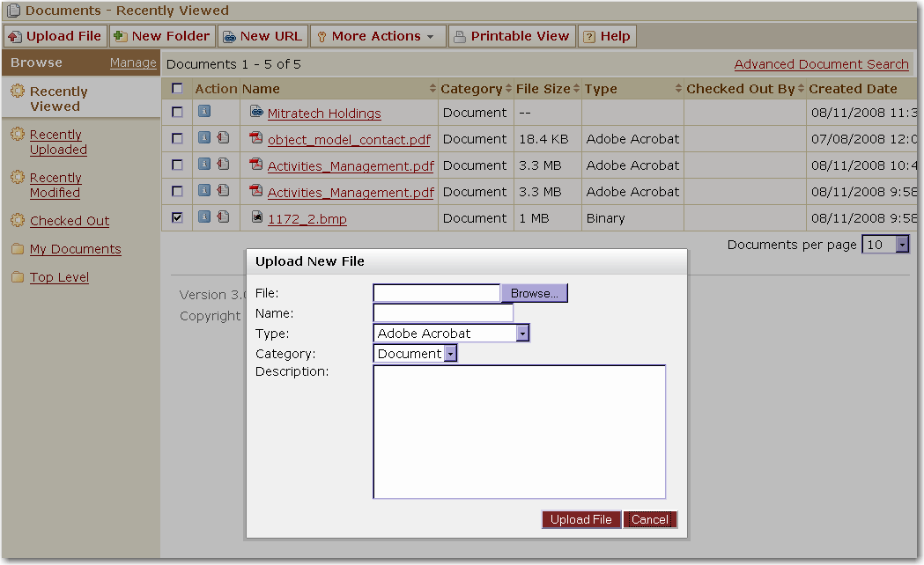Click the My Documents folder icon
The image size is (924, 565).
click(18, 248)
